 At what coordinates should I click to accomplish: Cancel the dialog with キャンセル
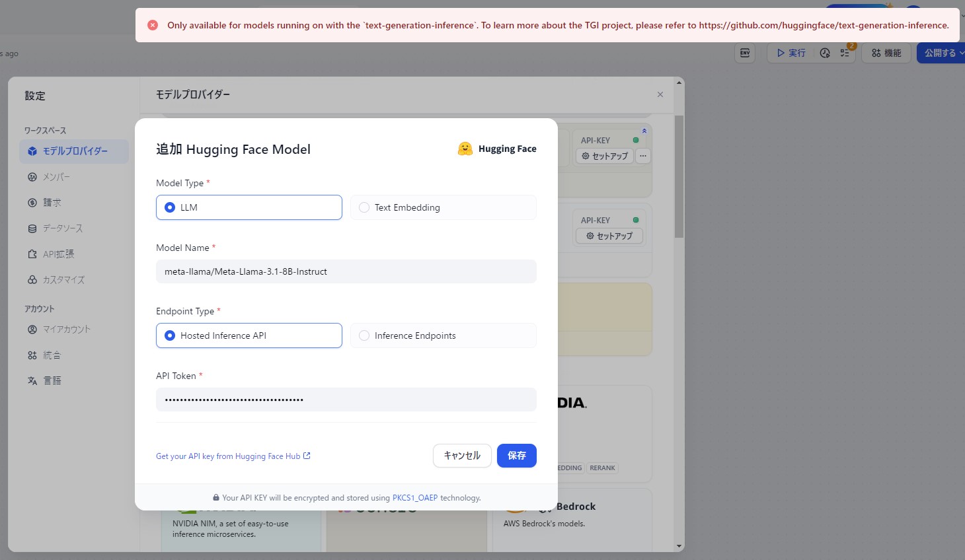(462, 456)
